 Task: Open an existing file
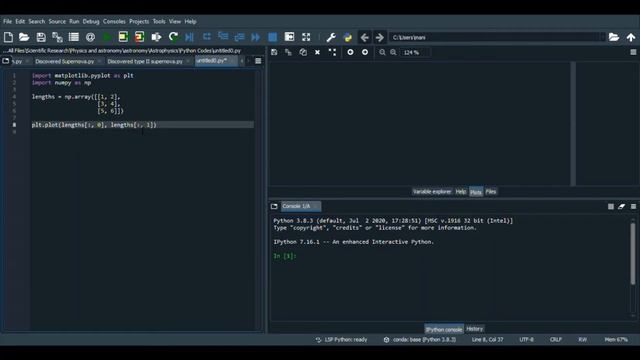[x=24, y=37]
